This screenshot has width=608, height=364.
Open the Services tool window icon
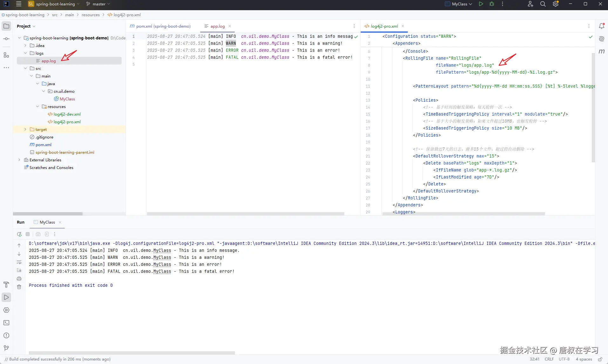click(6, 310)
